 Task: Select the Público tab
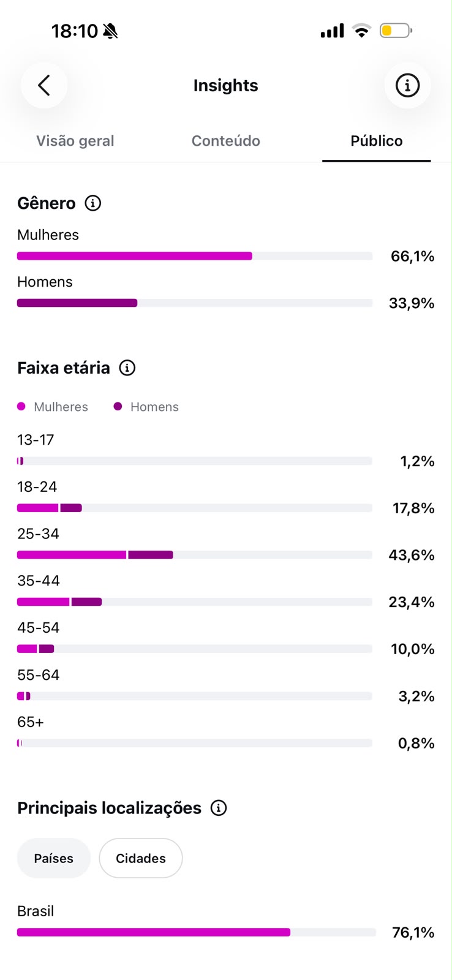coord(377,141)
